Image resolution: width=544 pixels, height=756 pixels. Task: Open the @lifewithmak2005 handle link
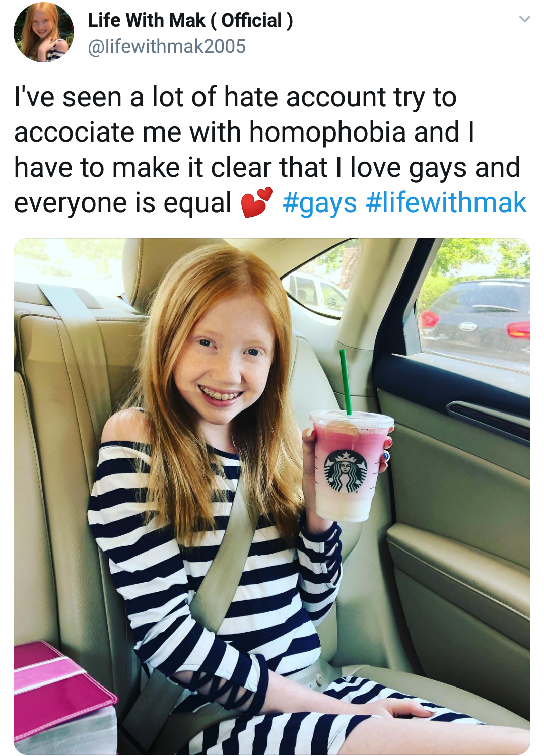pos(167,46)
